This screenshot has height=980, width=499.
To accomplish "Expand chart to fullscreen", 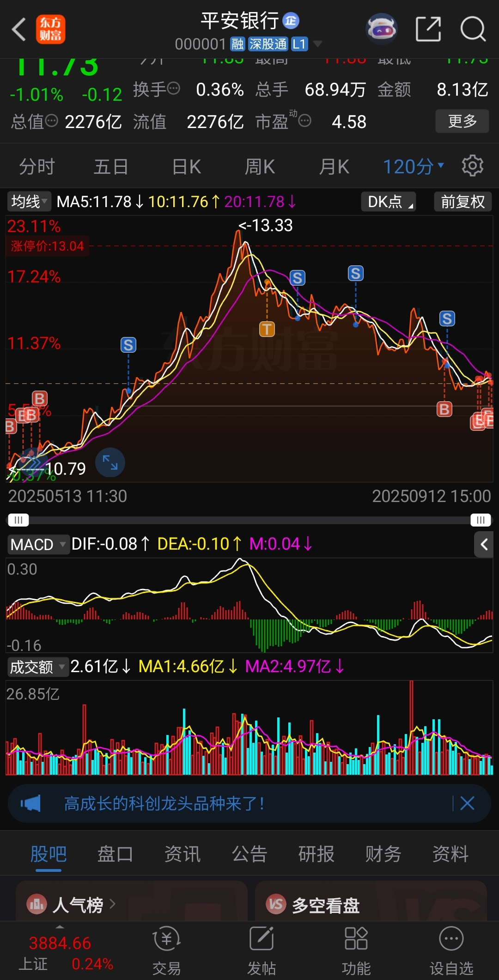I will (110, 462).
